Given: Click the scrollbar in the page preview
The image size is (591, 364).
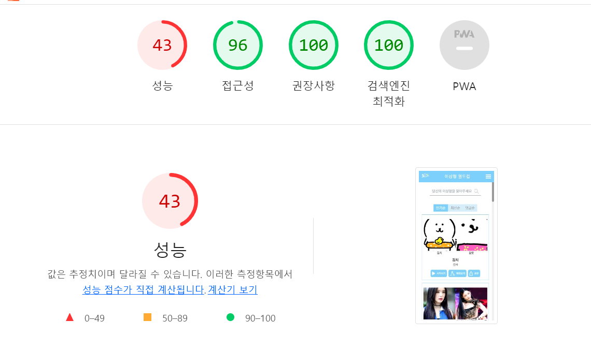Looking at the screenshot, I should click(x=492, y=192).
